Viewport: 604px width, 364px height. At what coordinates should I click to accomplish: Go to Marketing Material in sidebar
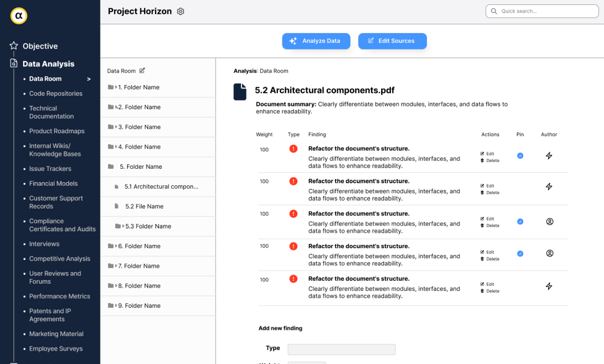56,334
